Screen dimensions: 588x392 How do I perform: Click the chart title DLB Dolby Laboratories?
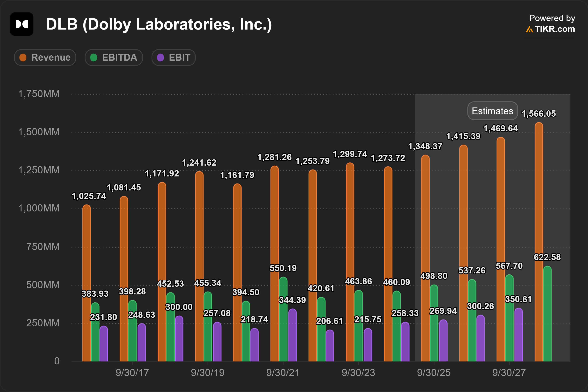point(159,24)
